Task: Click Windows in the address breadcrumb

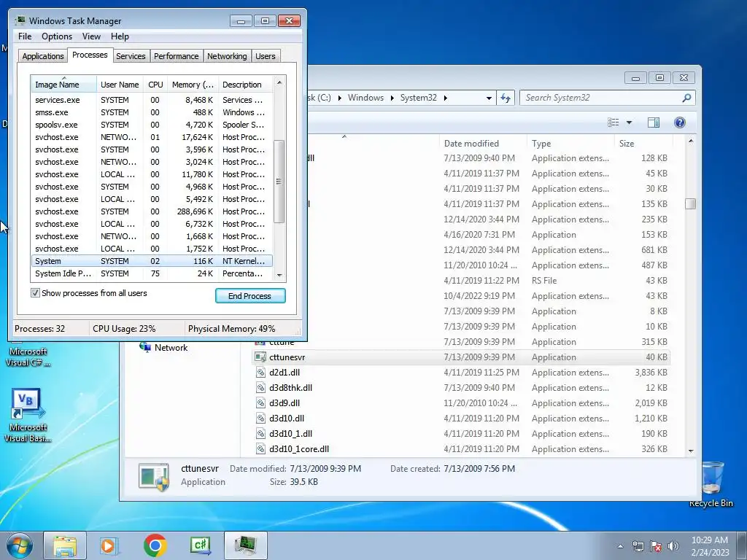Action: click(x=365, y=98)
